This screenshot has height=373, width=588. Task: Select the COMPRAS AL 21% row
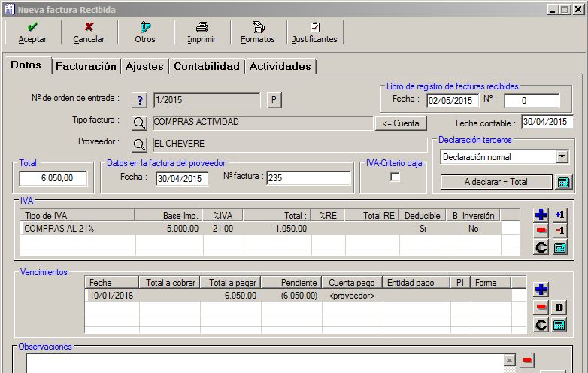click(261, 229)
